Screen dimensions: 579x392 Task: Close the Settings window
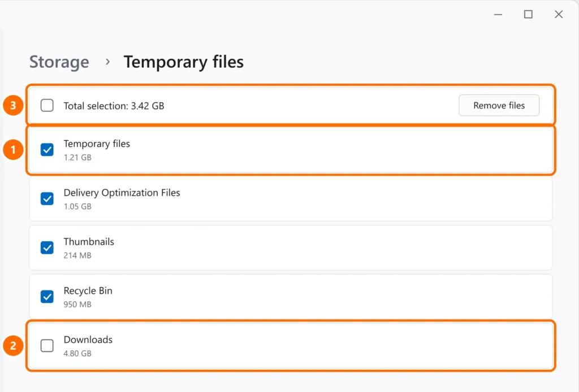559,14
